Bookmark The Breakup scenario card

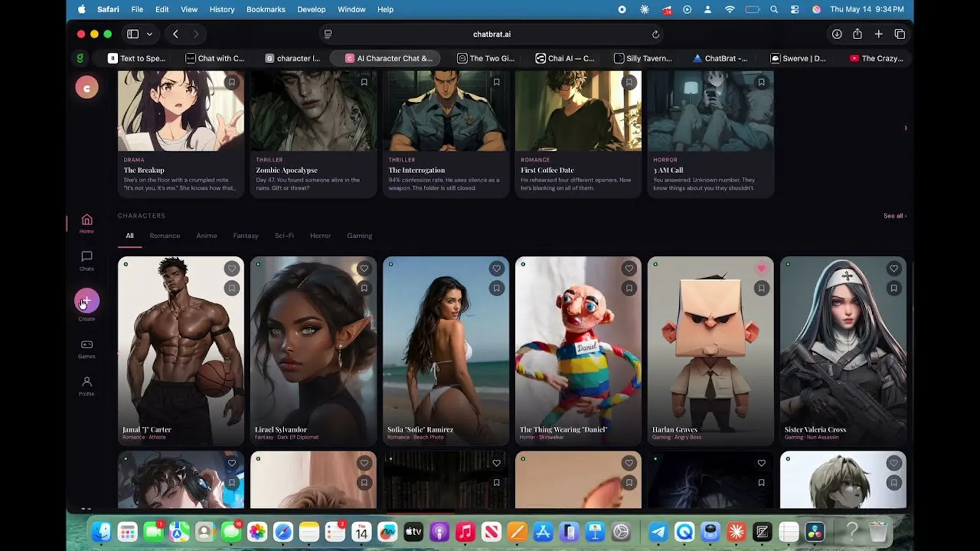(x=232, y=82)
